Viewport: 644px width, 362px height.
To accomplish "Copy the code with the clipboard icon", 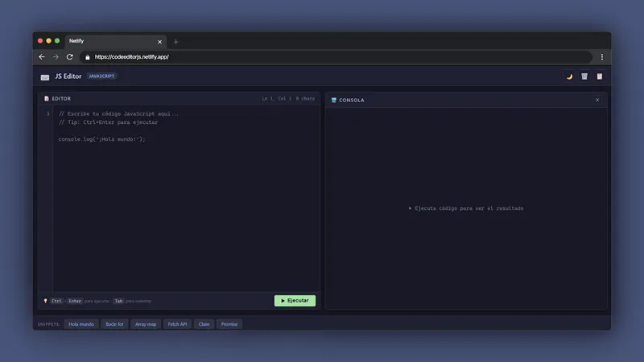I will click(x=600, y=76).
